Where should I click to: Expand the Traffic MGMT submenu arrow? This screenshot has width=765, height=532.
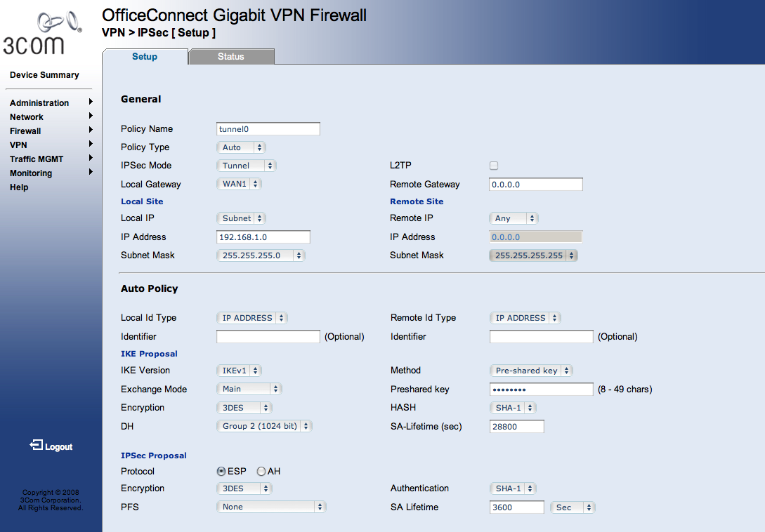pos(91,158)
